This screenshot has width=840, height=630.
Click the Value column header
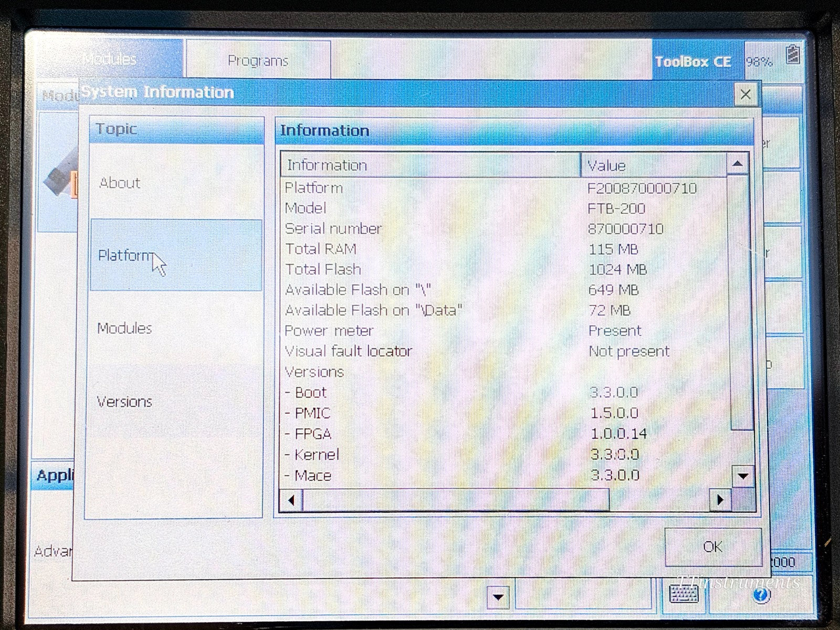point(654,165)
